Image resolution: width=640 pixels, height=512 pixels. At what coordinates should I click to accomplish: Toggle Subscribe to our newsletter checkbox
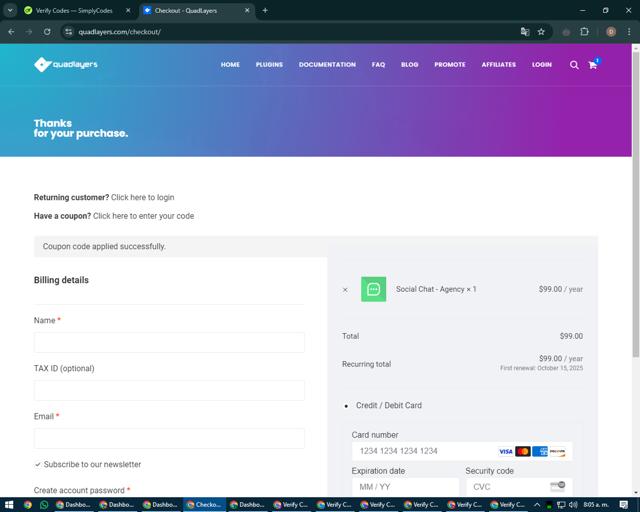pos(38,465)
